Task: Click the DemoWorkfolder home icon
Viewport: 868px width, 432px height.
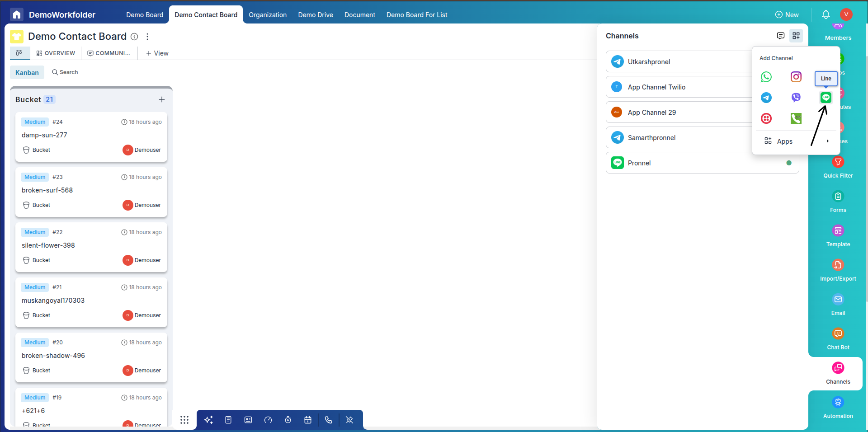Action: [x=17, y=14]
